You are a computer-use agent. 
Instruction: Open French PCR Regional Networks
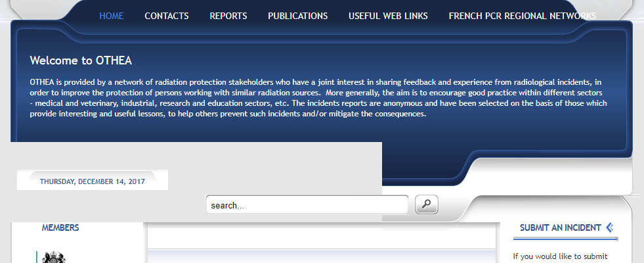pos(522,16)
